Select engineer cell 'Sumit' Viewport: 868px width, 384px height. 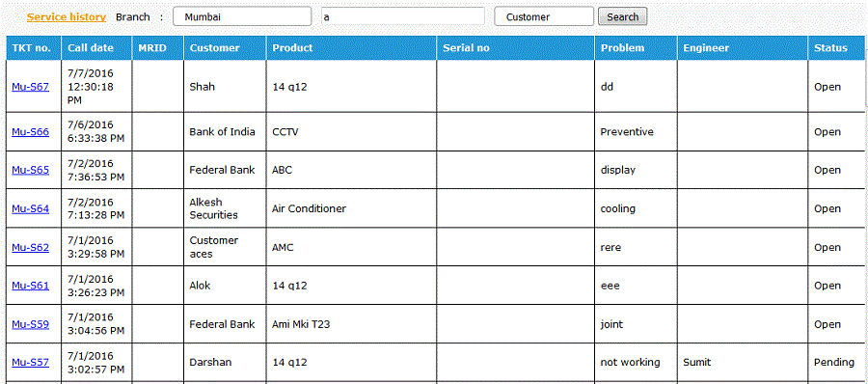pyautogui.click(x=743, y=363)
